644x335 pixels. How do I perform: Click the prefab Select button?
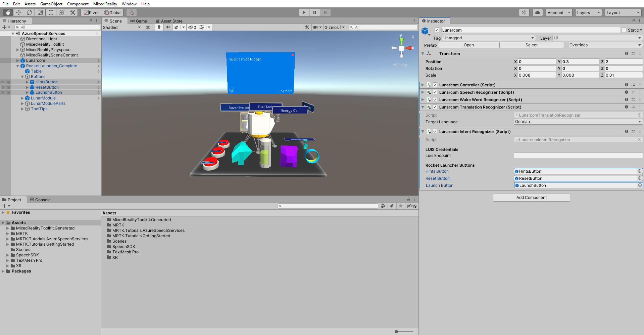coord(532,45)
